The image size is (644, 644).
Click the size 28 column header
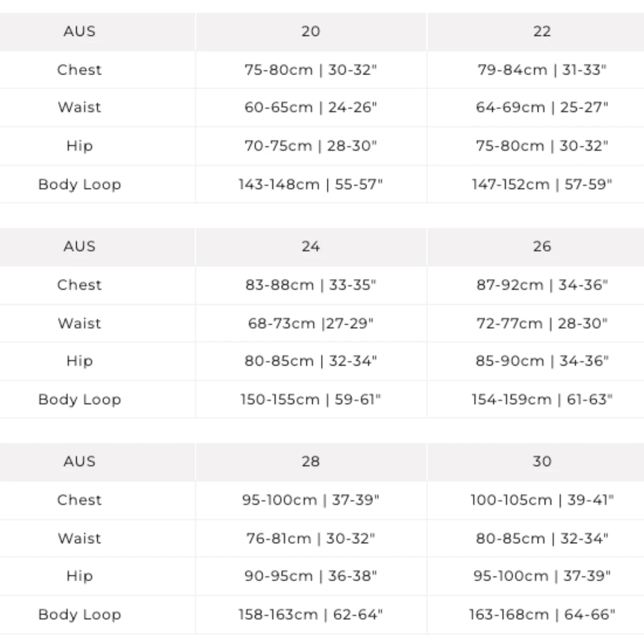(x=311, y=462)
